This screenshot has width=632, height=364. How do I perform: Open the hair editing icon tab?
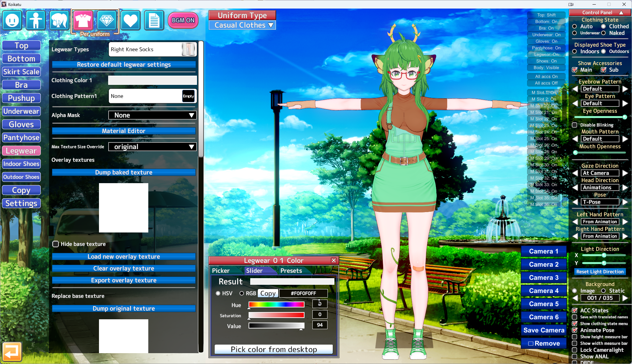point(59,20)
